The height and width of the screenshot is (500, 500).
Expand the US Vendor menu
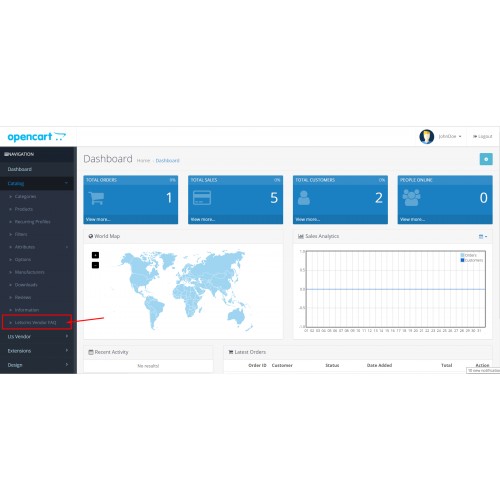(x=38, y=337)
